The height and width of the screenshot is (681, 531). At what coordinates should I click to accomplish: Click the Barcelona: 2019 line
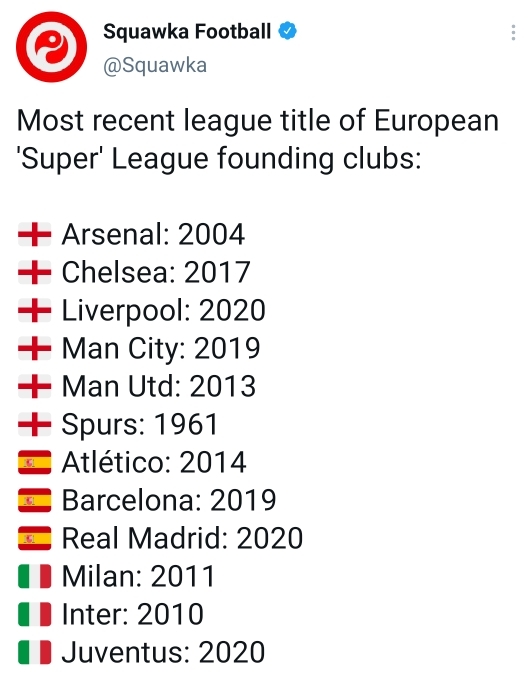pyautogui.click(x=169, y=500)
